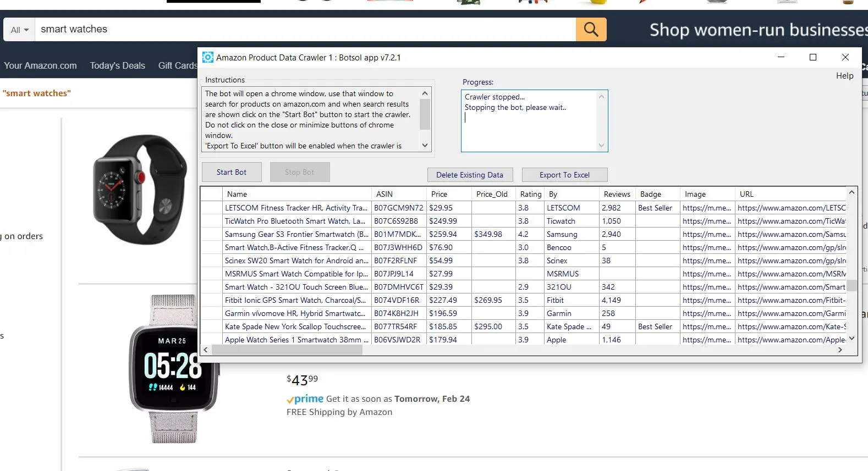Click the $43.99 product price
Viewport: 868px width, 471px height.
(x=302, y=380)
